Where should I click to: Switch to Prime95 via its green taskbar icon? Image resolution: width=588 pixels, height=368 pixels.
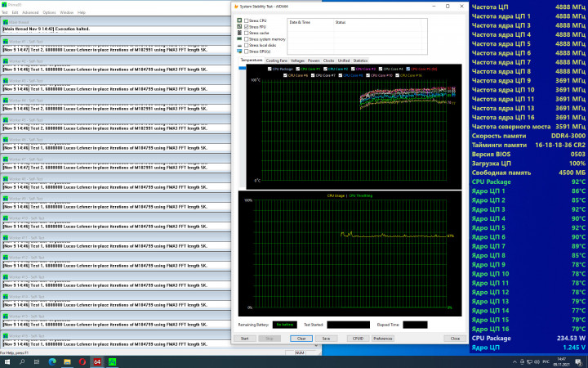click(112, 362)
